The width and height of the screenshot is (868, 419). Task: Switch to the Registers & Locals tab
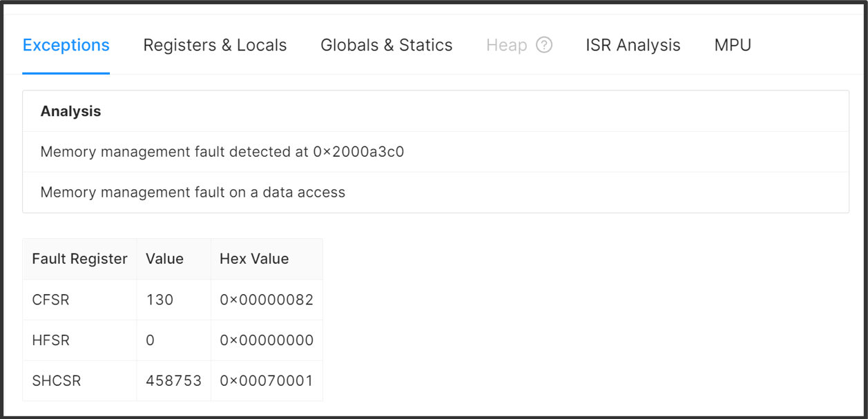pos(214,44)
